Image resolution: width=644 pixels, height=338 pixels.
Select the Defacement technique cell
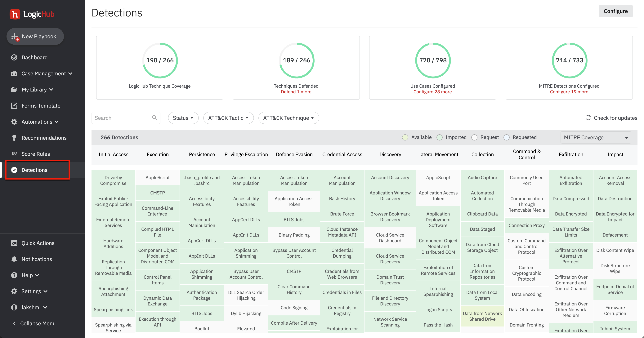coord(615,235)
